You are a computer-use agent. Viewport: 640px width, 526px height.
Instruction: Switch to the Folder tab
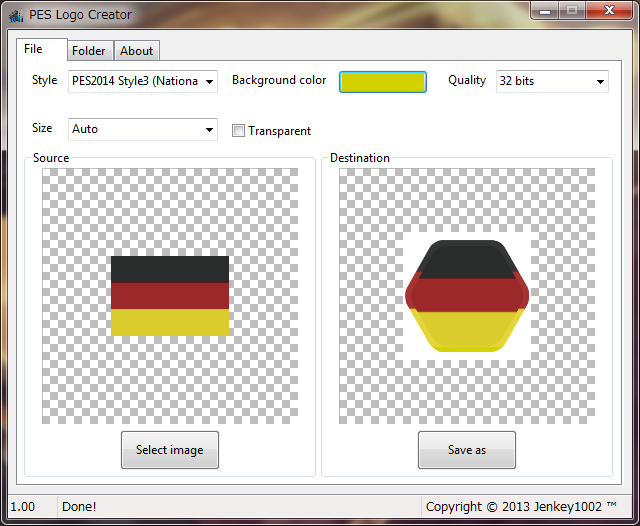(90, 51)
